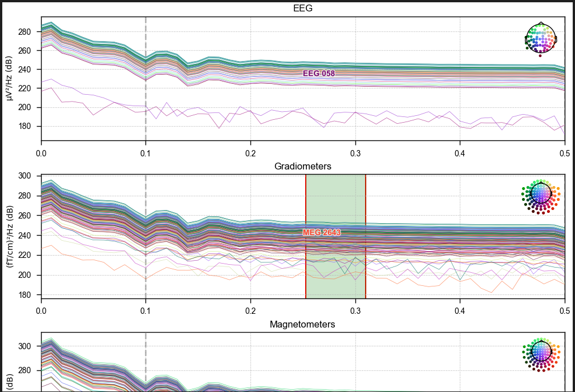The image size is (575, 392).
Task: Click the Gradiometers sensor layout icon
Action: [x=541, y=196]
